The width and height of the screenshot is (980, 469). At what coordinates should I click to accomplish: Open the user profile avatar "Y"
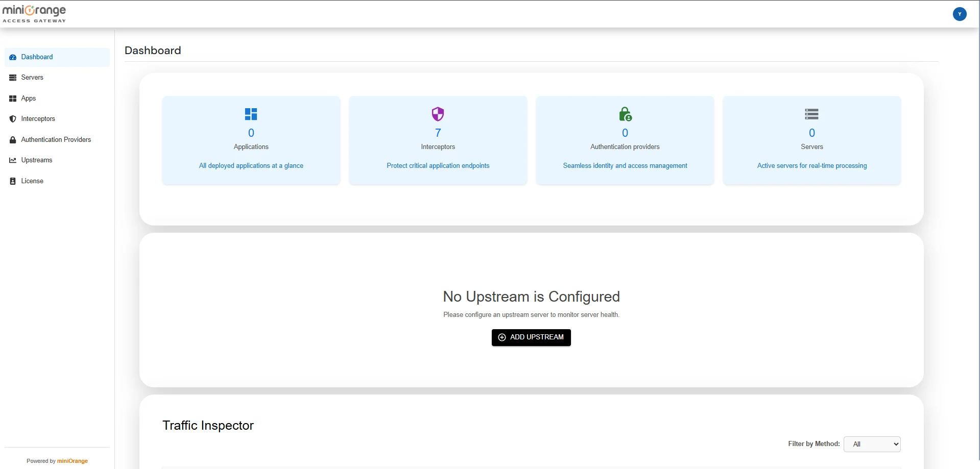[960, 14]
